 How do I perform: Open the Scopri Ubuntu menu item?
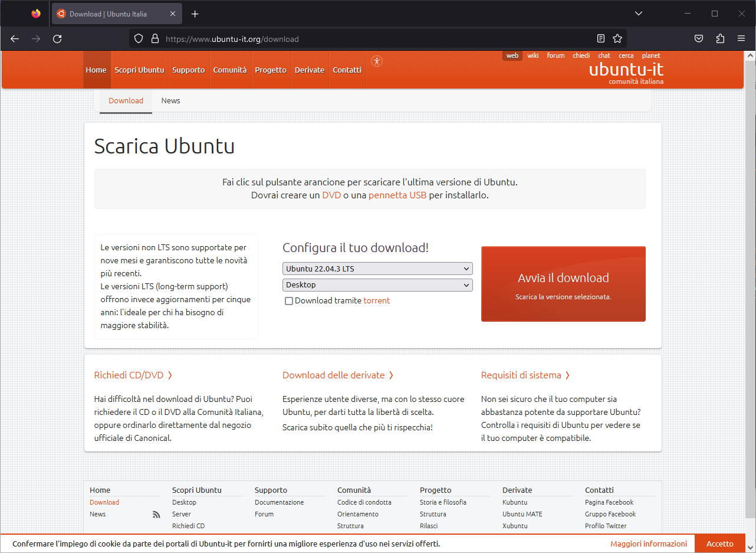[x=139, y=70]
